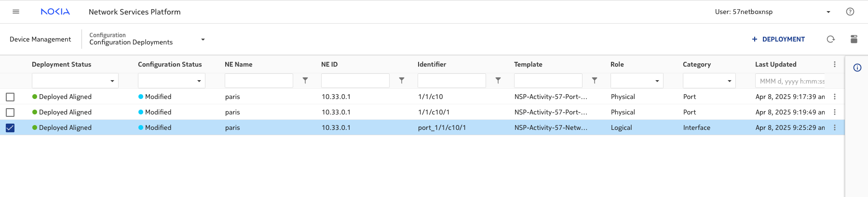
Task: Click the Template filter funnel icon
Action: [x=595, y=81]
